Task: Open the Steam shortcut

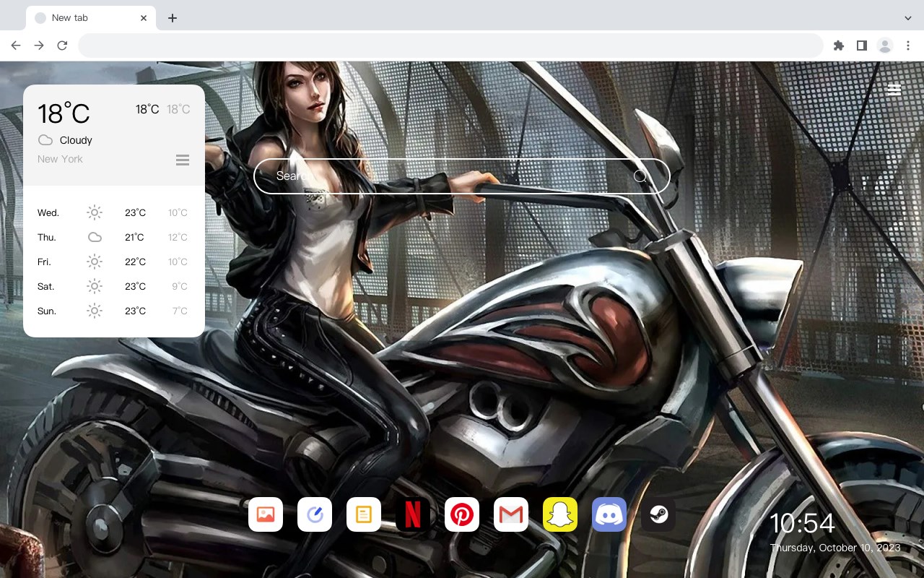Action: tap(658, 514)
